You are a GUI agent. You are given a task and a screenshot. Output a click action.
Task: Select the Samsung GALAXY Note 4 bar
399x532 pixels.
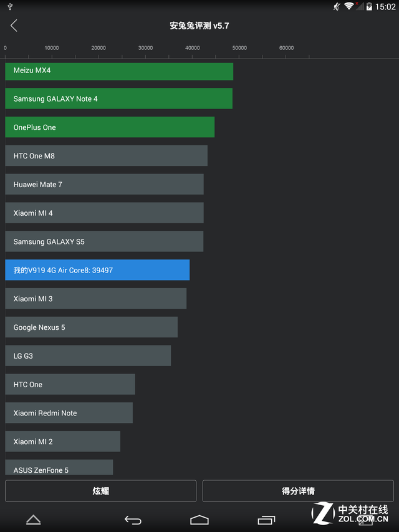click(x=118, y=99)
